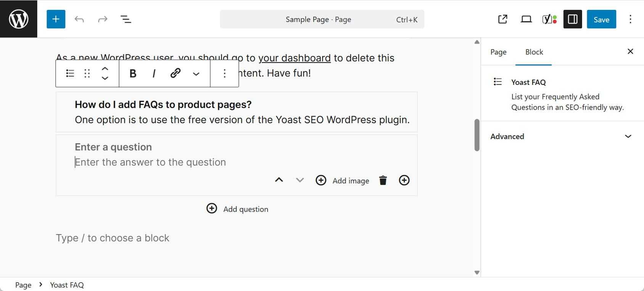644x291 pixels.
Task: Click the scrollbar up arrow
Action: pos(477,42)
